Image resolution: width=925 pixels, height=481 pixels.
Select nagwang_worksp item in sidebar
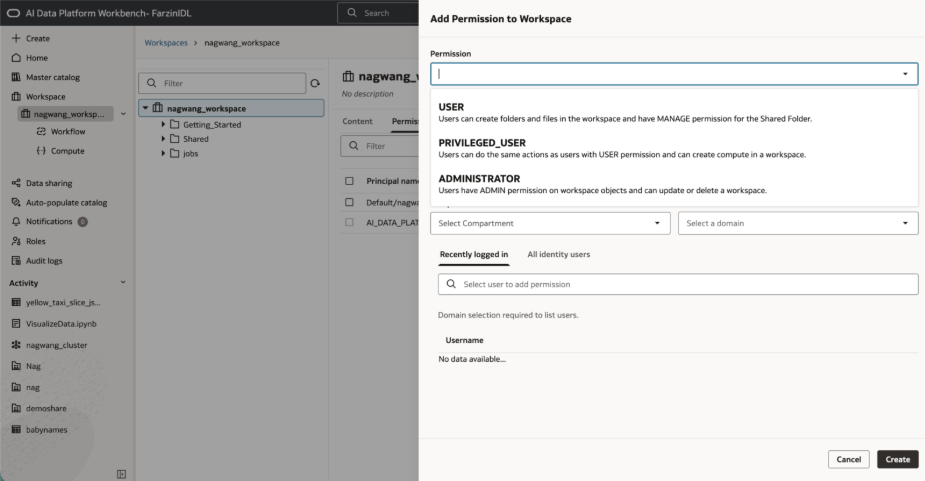65,114
